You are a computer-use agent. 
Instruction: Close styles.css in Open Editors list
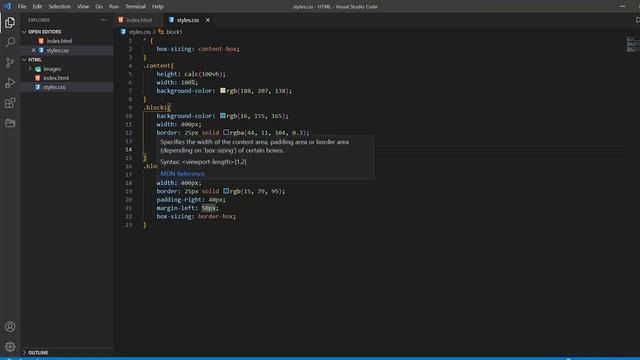[x=33, y=50]
